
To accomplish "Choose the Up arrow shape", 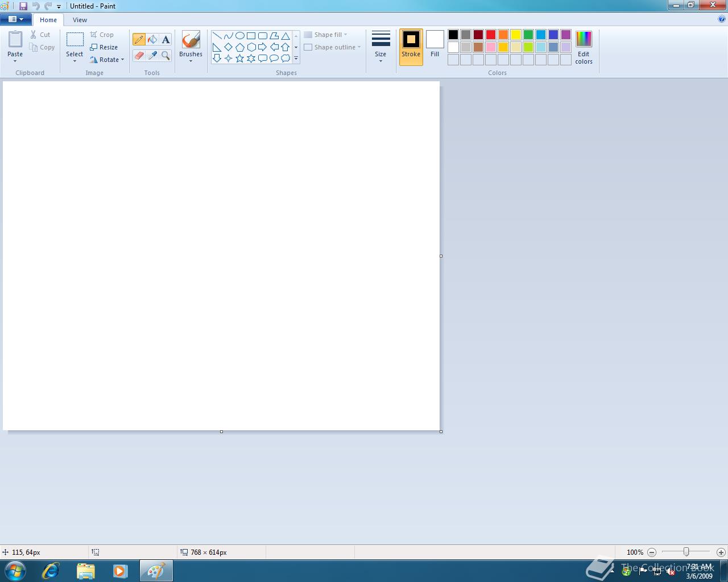I will tap(286, 47).
